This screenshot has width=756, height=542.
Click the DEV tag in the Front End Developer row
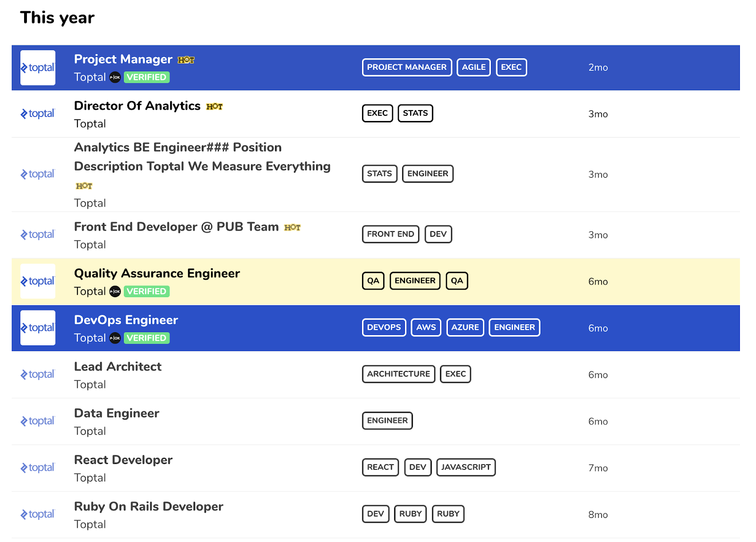pyautogui.click(x=438, y=234)
